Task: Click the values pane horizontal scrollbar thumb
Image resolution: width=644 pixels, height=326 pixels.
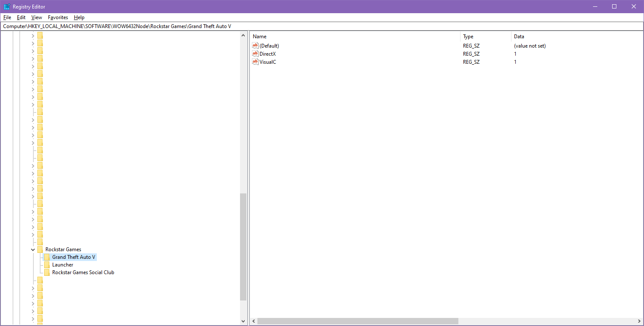Action: pyautogui.click(x=358, y=321)
